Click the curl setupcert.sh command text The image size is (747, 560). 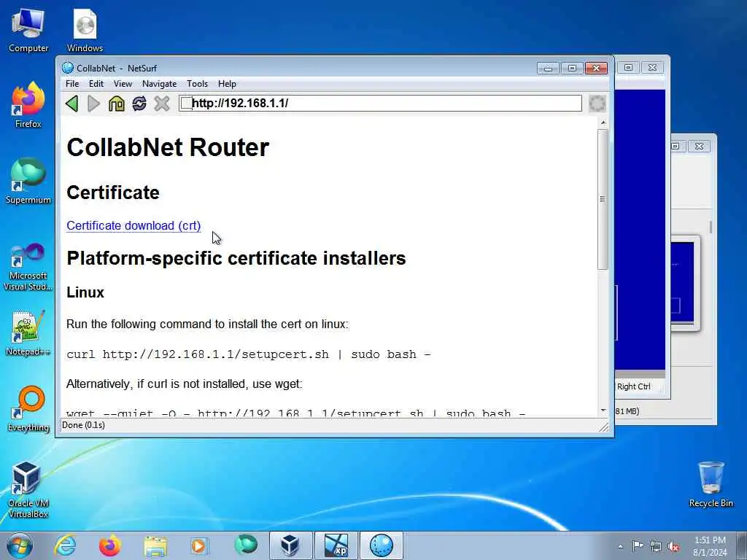coord(248,354)
